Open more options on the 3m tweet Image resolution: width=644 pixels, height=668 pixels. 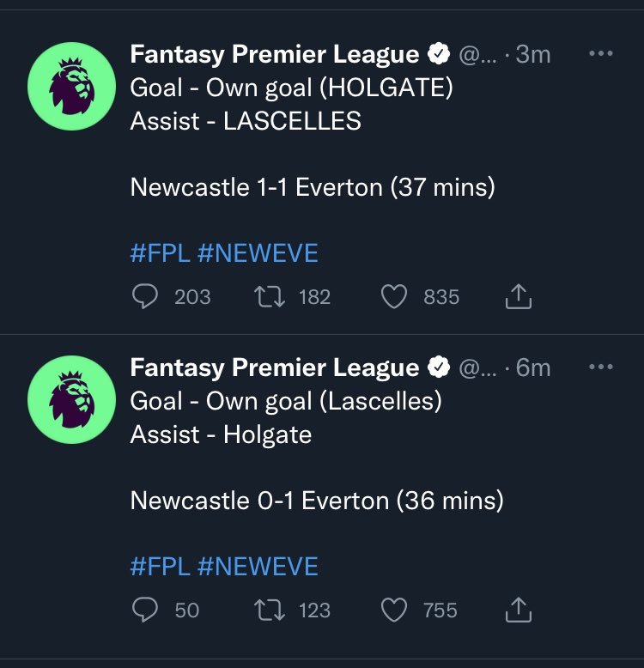pos(601,54)
